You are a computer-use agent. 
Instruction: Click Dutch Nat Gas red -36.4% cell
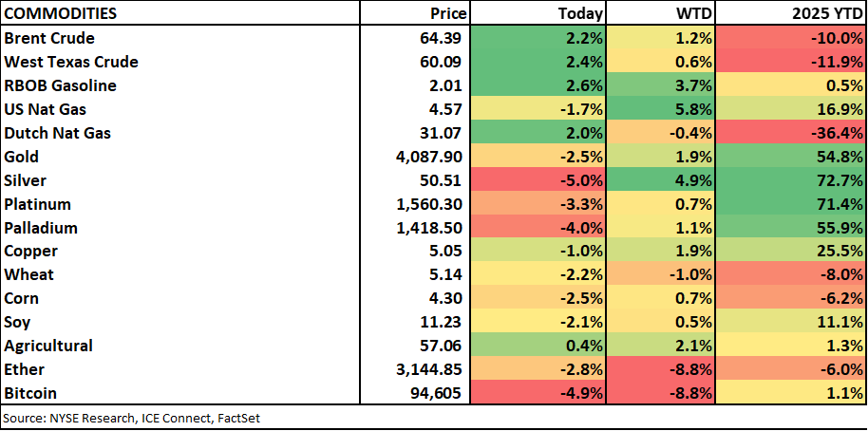tap(792, 133)
